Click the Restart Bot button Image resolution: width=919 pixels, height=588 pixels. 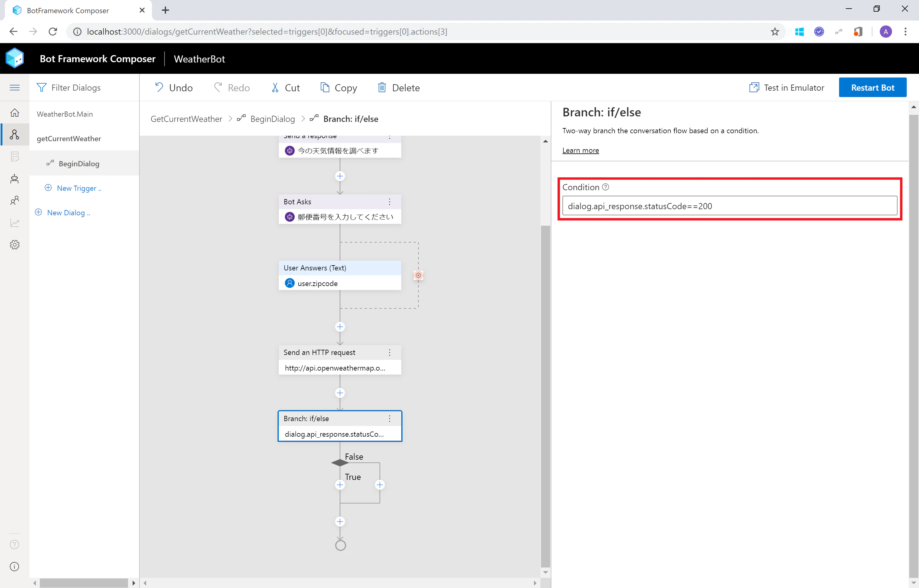point(872,88)
